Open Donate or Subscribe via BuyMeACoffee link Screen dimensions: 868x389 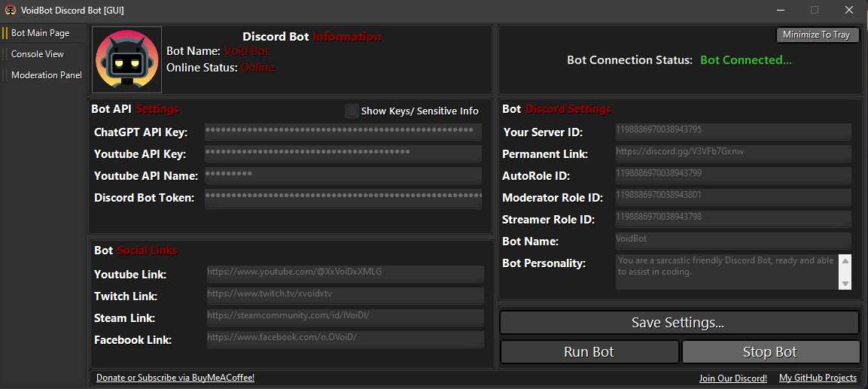[175, 378]
